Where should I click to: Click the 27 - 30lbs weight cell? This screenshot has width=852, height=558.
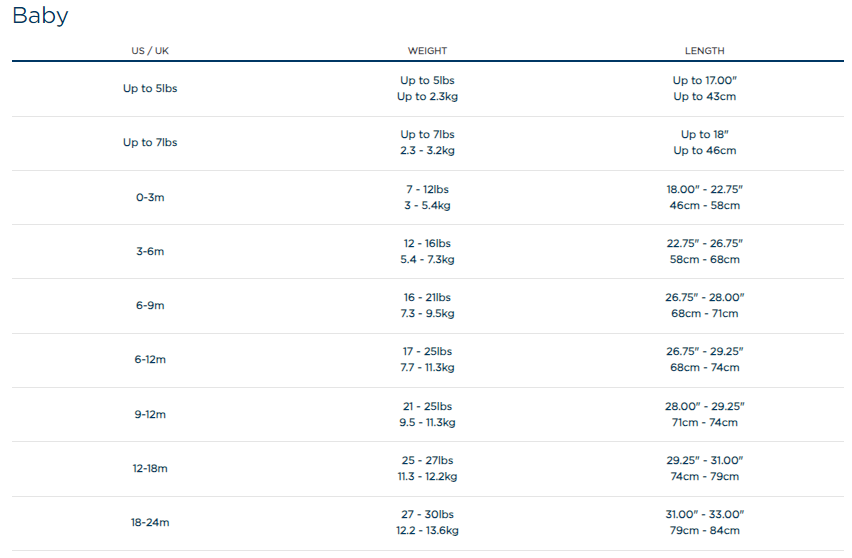pos(427,514)
